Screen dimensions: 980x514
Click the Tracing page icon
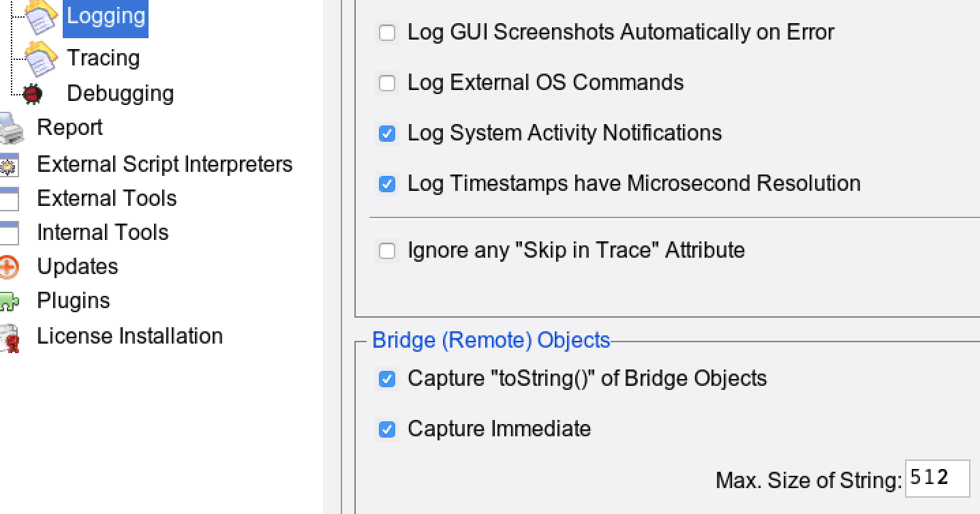coord(41,59)
